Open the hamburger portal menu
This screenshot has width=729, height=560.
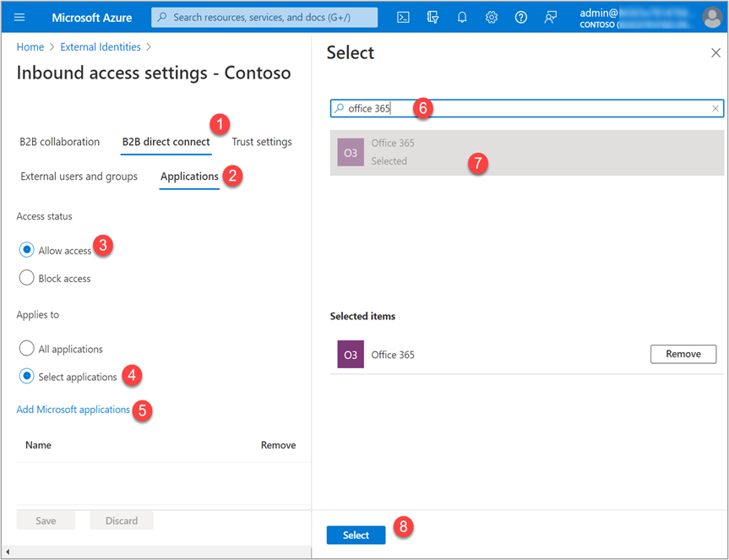click(x=19, y=17)
